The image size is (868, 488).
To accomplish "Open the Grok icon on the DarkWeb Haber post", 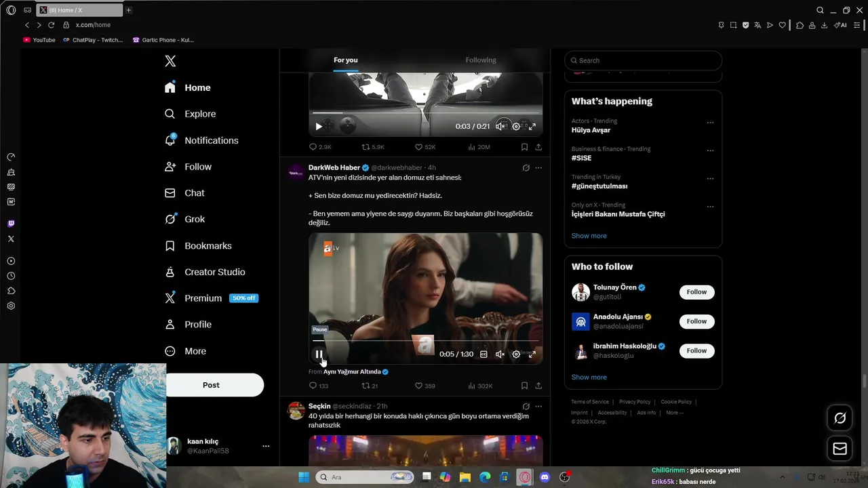I will 526,167.
